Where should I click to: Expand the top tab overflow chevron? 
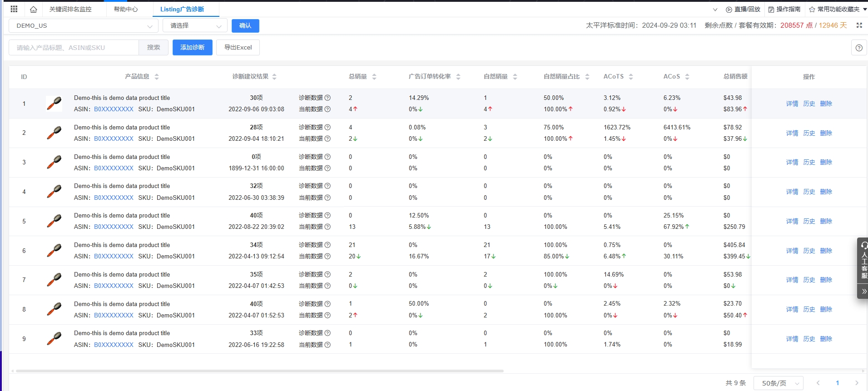[x=715, y=10]
